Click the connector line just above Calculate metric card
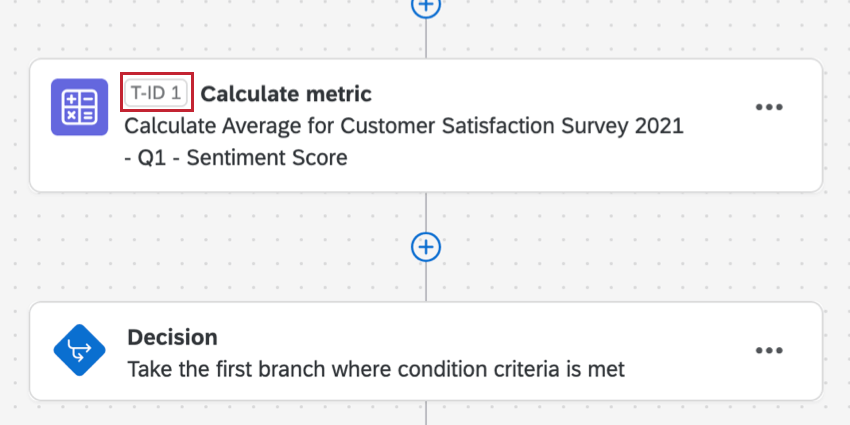The width and height of the screenshot is (850, 425). tap(426, 40)
